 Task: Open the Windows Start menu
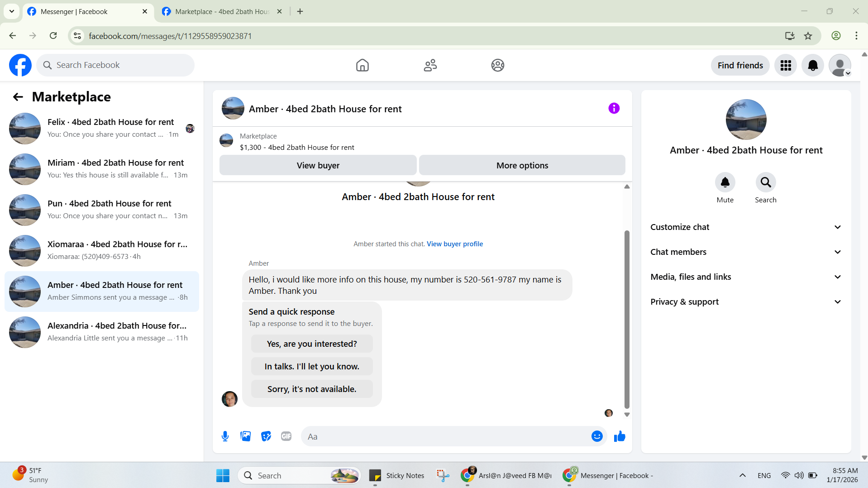click(223, 475)
